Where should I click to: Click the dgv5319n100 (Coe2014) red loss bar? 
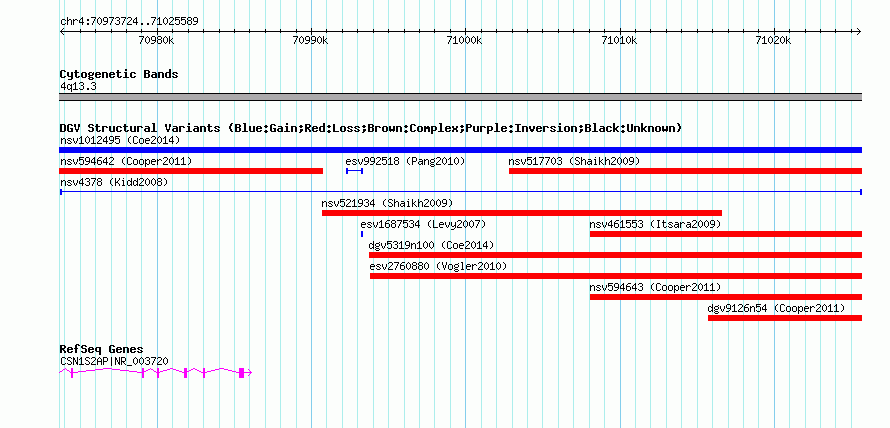coord(615,255)
